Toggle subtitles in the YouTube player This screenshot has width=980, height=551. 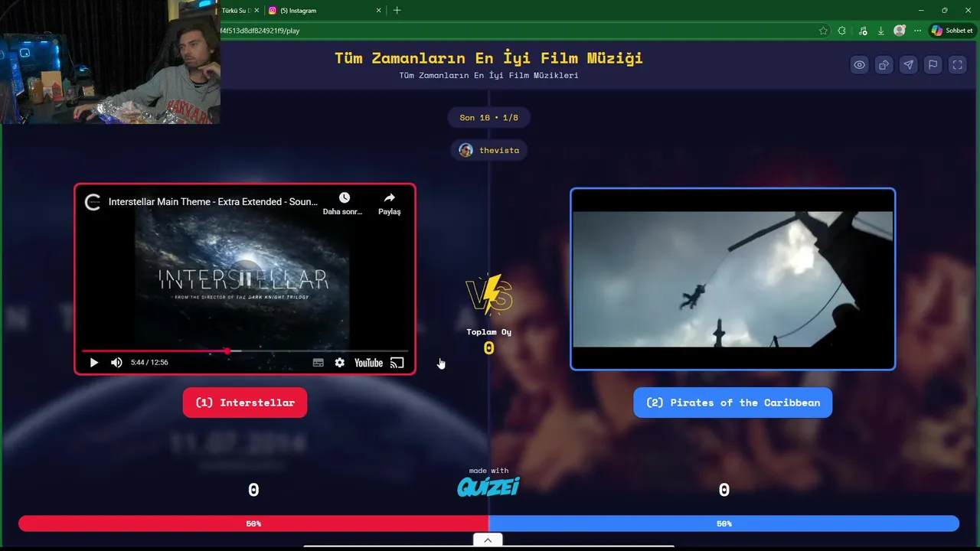click(318, 363)
